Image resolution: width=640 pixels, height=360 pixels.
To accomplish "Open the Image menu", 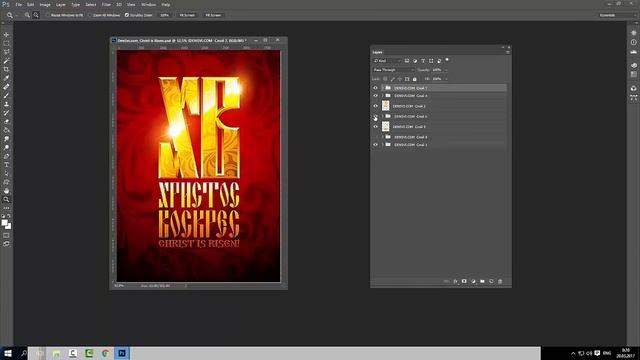I will [x=45, y=4].
